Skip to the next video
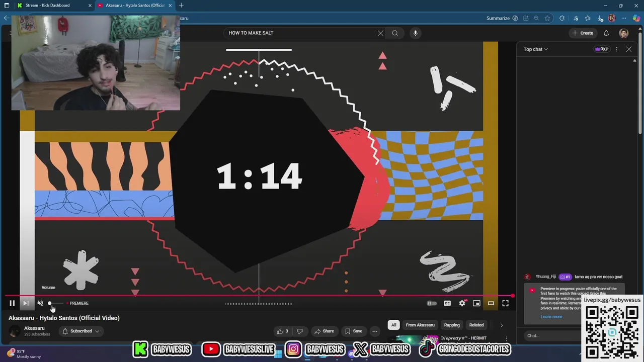Screen dimensions: 644x362 coord(26,303)
